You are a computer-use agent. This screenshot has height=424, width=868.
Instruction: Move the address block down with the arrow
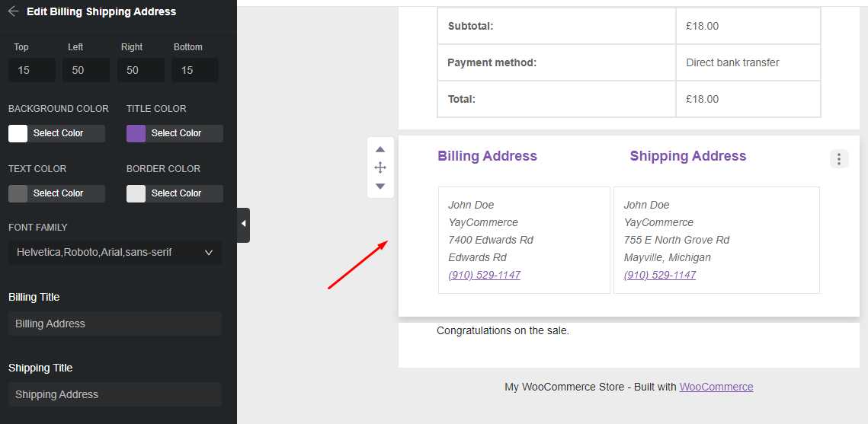coord(380,186)
